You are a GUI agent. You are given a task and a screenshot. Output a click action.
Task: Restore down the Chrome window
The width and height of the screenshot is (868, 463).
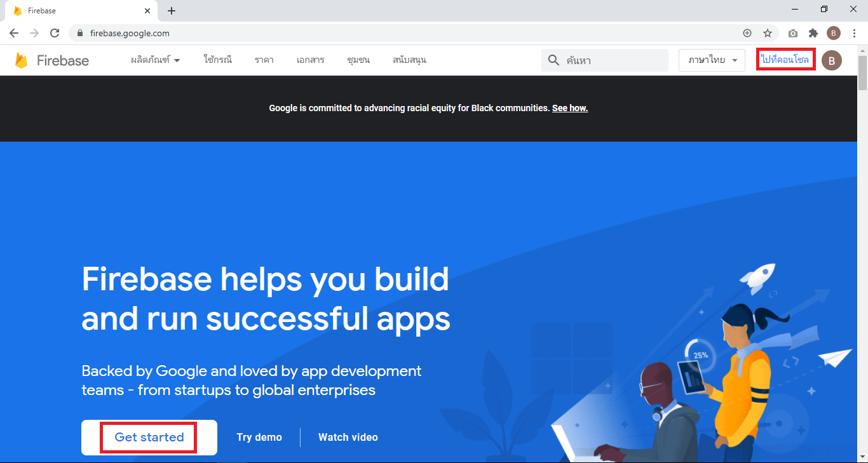[x=824, y=9]
